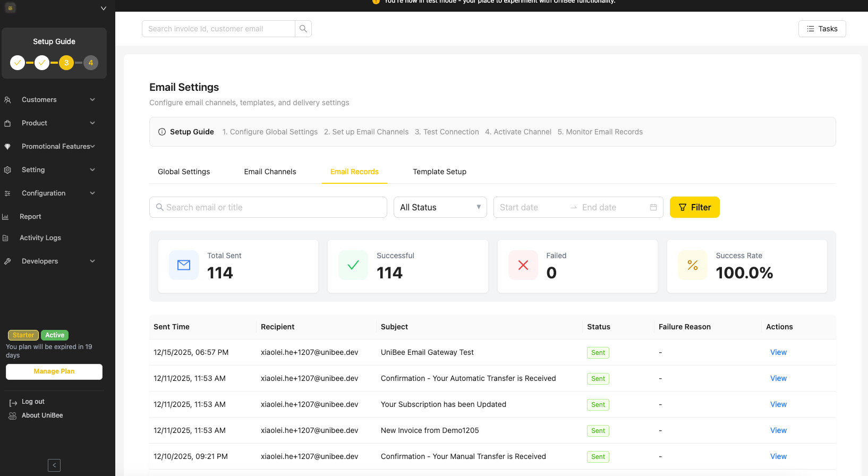The image size is (868, 476).
Task: Click the Search email or title field
Action: 268,207
